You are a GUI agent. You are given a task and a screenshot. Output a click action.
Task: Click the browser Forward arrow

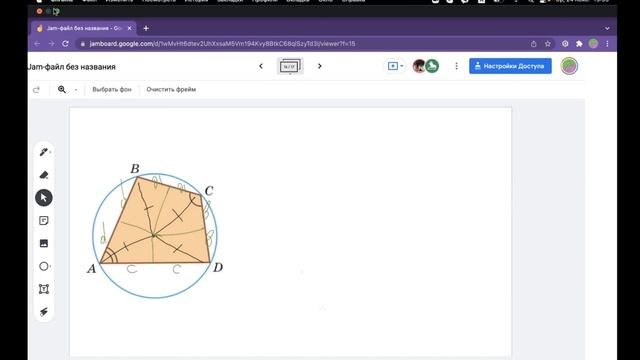tap(51, 44)
